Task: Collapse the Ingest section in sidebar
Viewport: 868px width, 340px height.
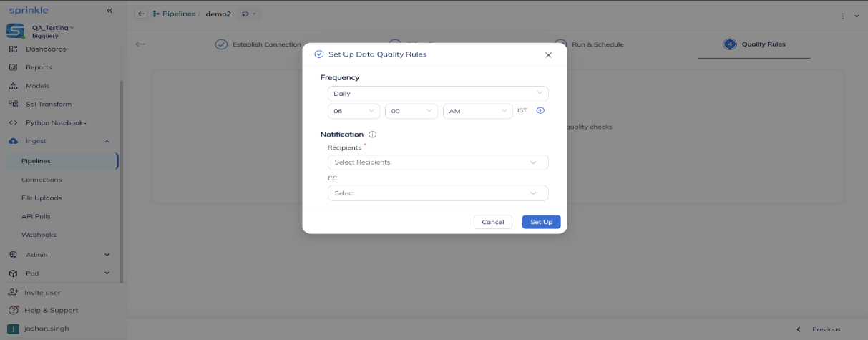Action: coord(107,141)
